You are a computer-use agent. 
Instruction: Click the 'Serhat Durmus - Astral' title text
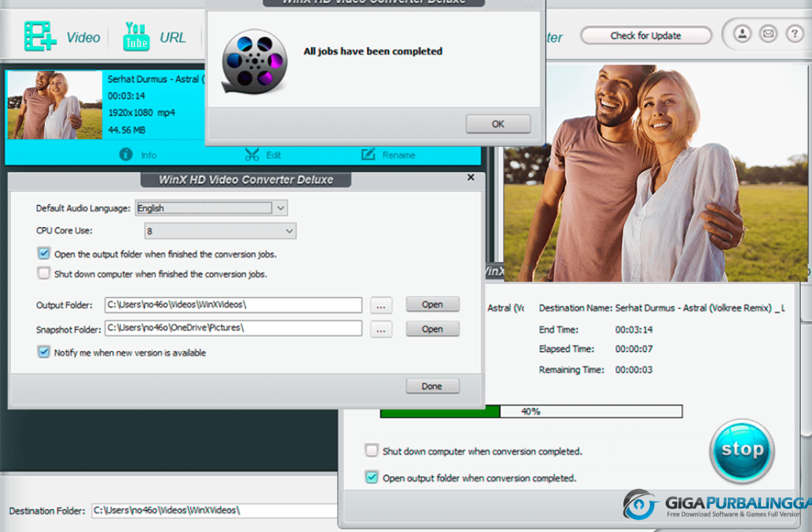click(156, 79)
